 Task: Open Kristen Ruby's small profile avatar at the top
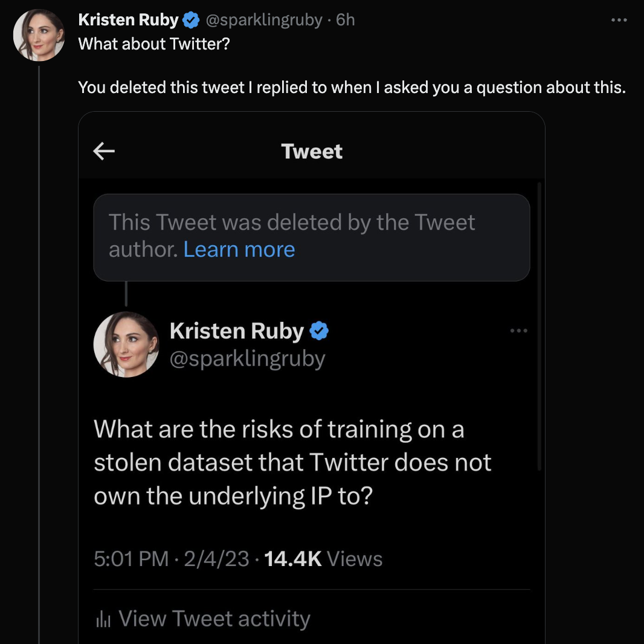39,35
